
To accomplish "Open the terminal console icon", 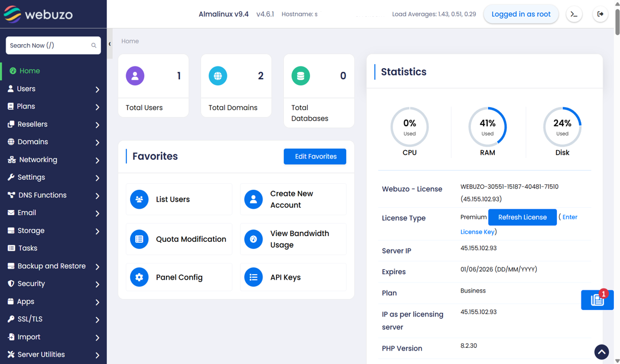I will [574, 15].
